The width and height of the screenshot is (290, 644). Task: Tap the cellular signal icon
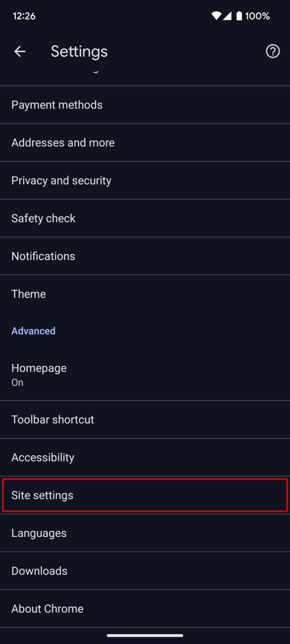pyautogui.click(x=228, y=16)
